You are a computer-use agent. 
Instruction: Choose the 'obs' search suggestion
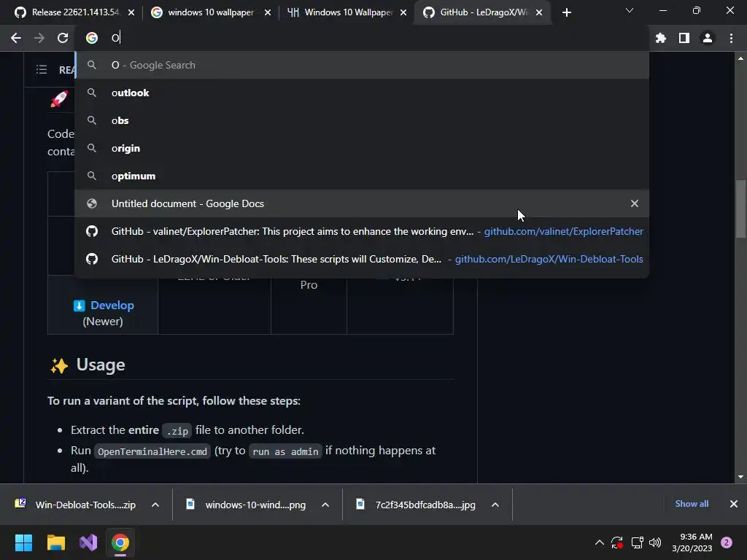(x=362, y=120)
